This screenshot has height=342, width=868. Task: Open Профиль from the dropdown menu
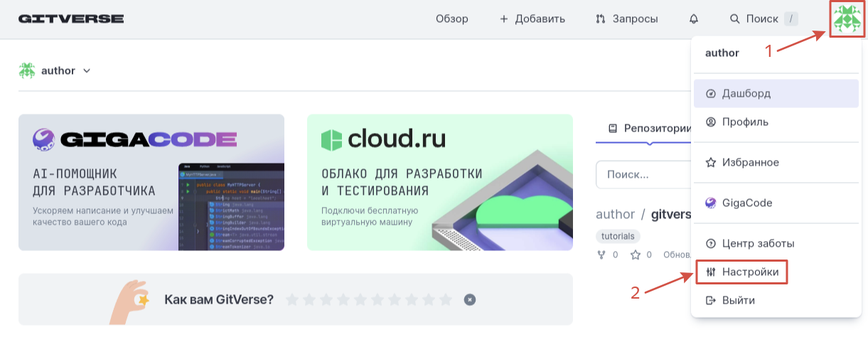click(x=744, y=122)
